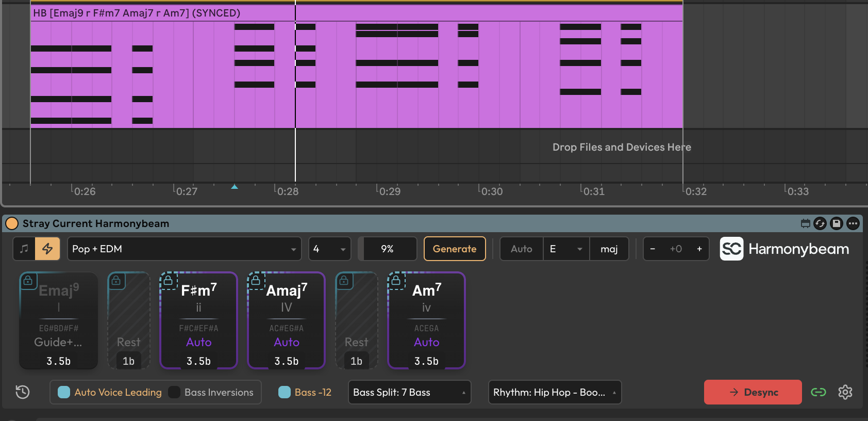
Task: Click the Drop Files and Devices Here area
Action: [622, 147]
